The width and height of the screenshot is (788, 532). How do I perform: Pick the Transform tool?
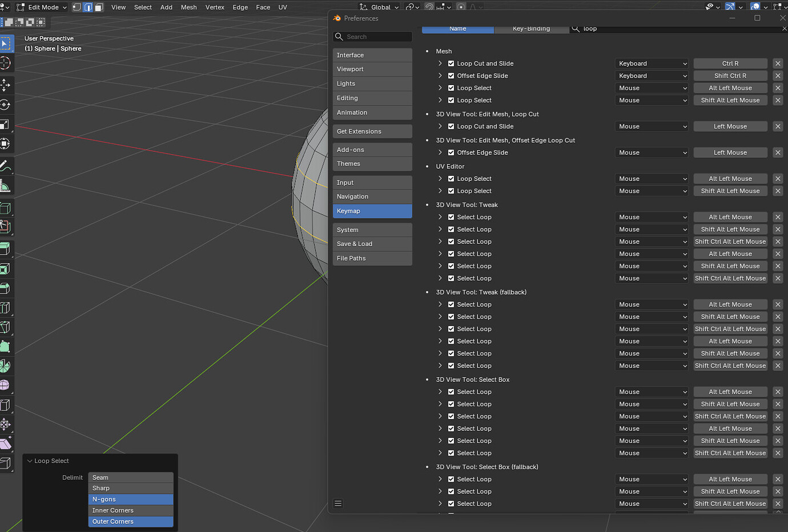(6, 144)
